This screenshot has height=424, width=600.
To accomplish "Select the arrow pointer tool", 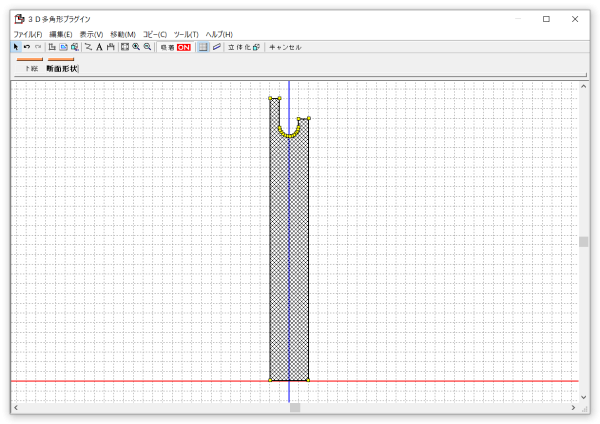I will [16, 47].
